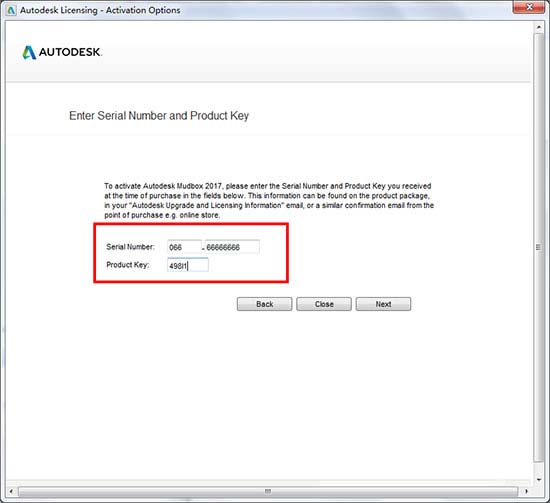
Task: Click the Close button in the dialog
Action: (x=324, y=304)
